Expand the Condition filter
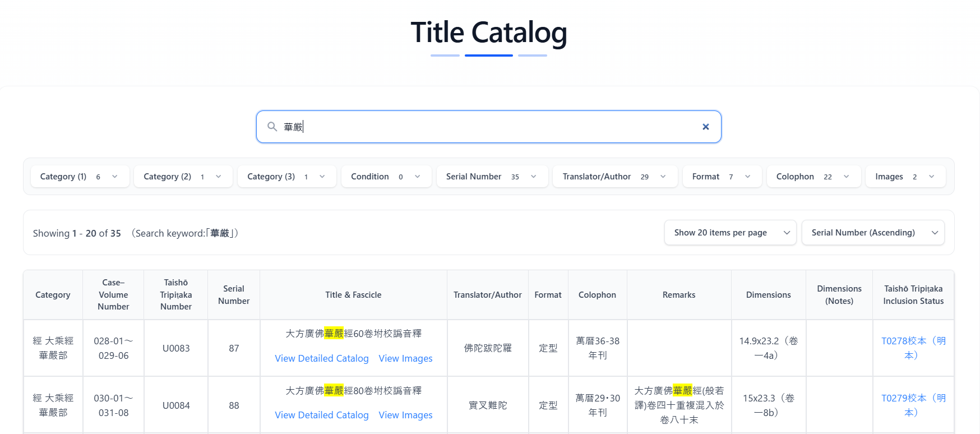The height and width of the screenshot is (434, 980). pyautogui.click(x=386, y=177)
